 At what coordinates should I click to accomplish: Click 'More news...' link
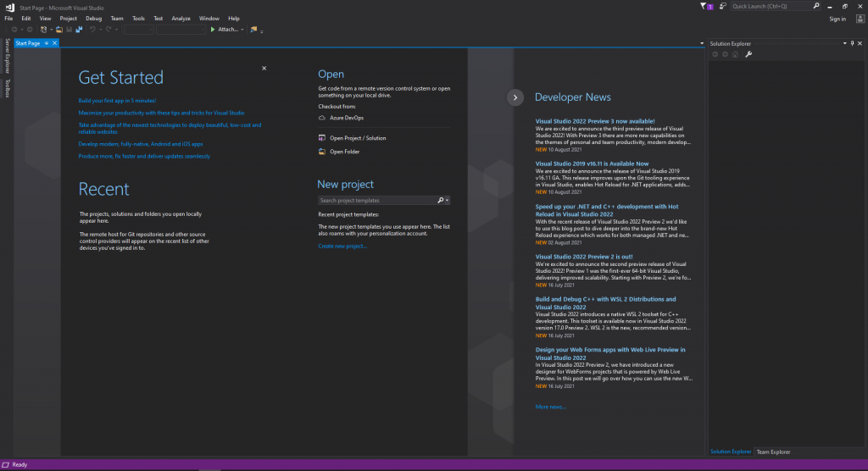tap(550, 407)
